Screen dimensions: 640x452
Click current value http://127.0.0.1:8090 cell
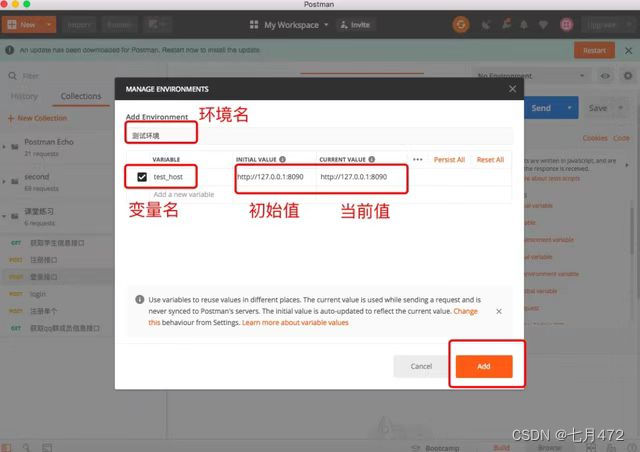coord(353,177)
